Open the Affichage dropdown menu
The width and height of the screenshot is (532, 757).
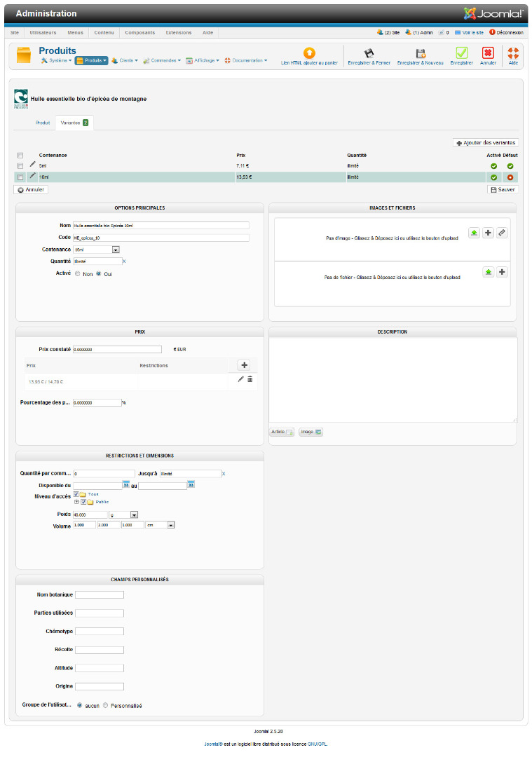pyautogui.click(x=203, y=60)
